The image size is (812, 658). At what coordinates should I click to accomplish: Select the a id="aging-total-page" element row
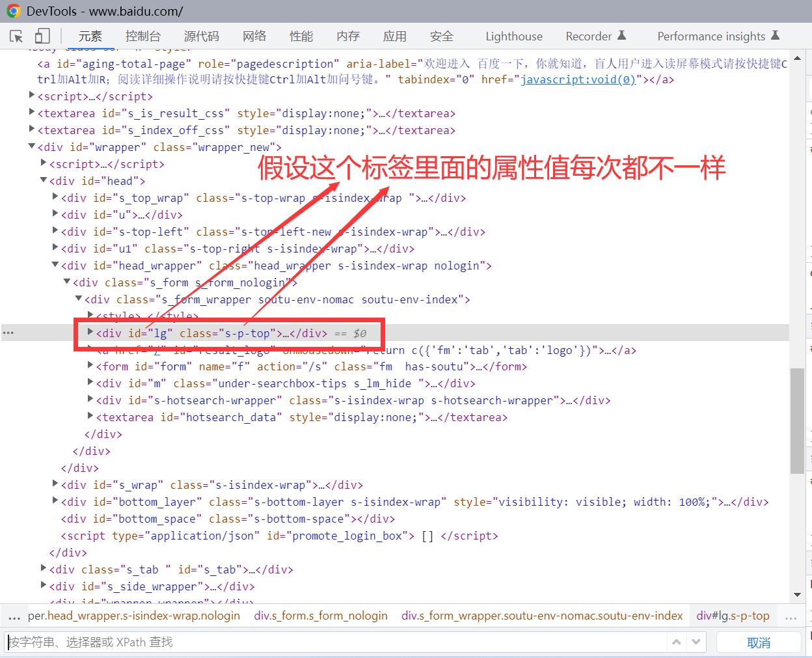click(x=395, y=72)
